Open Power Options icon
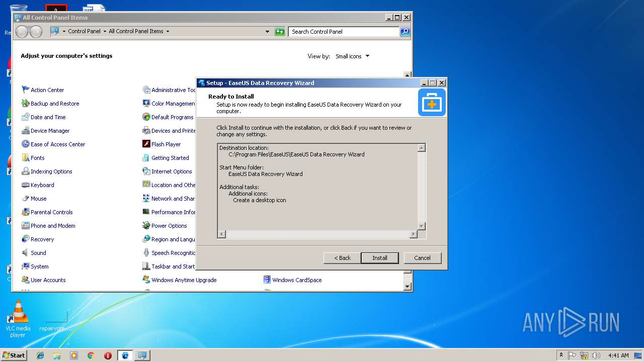This screenshot has height=362, width=644. tap(146, 225)
